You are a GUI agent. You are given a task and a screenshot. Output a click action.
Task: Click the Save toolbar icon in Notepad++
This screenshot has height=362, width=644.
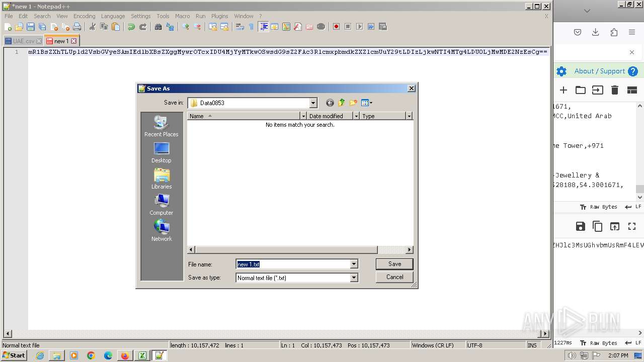coord(31,27)
